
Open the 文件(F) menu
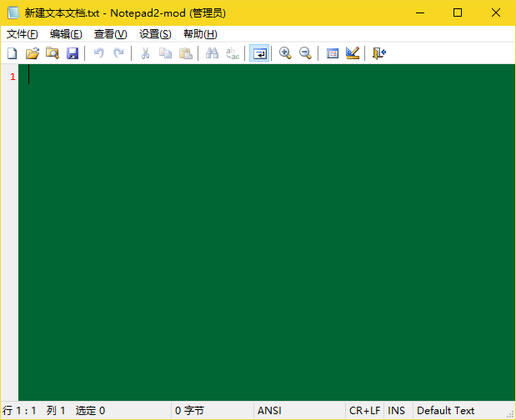tap(22, 34)
